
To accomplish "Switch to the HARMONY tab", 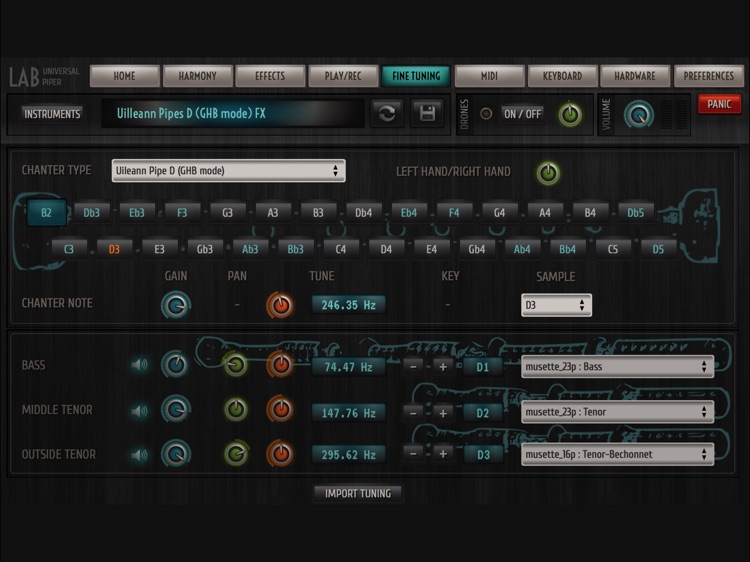I will (x=198, y=76).
